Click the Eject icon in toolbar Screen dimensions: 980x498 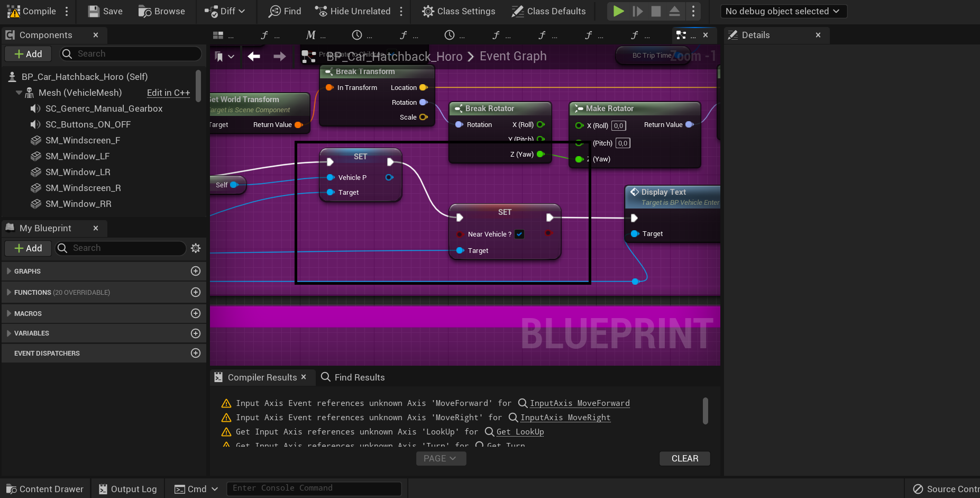point(674,11)
